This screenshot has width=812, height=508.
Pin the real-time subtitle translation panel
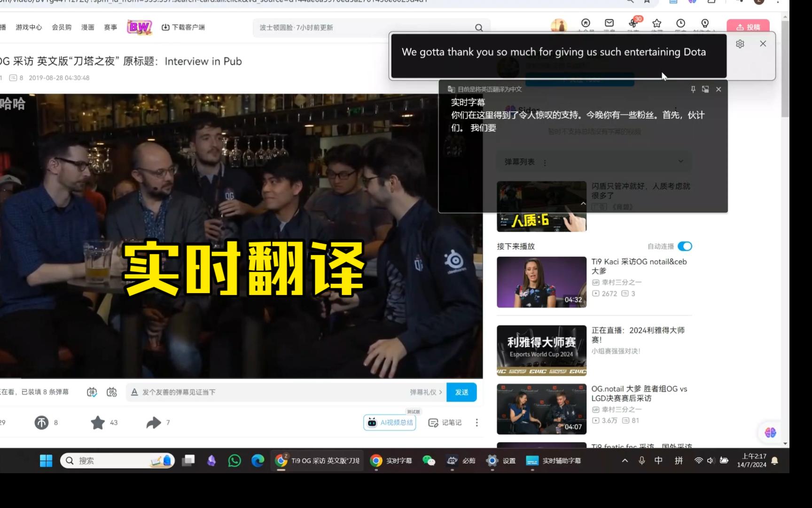point(693,89)
